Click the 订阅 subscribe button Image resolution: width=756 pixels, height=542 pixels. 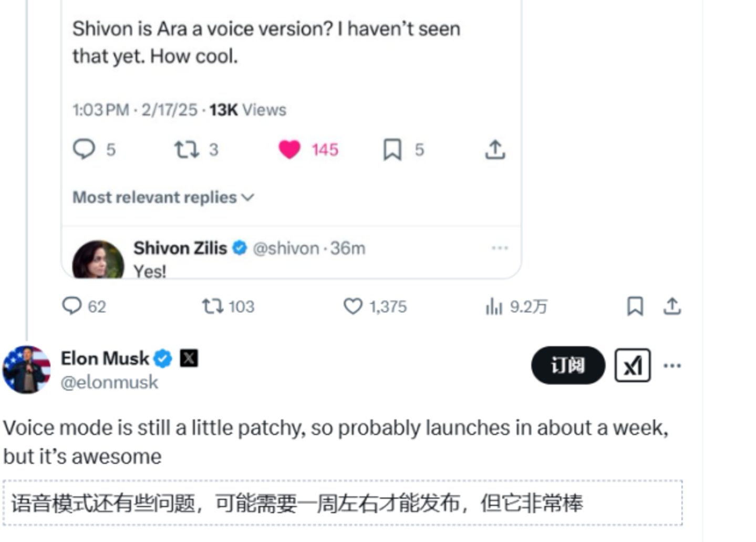click(568, 365)
